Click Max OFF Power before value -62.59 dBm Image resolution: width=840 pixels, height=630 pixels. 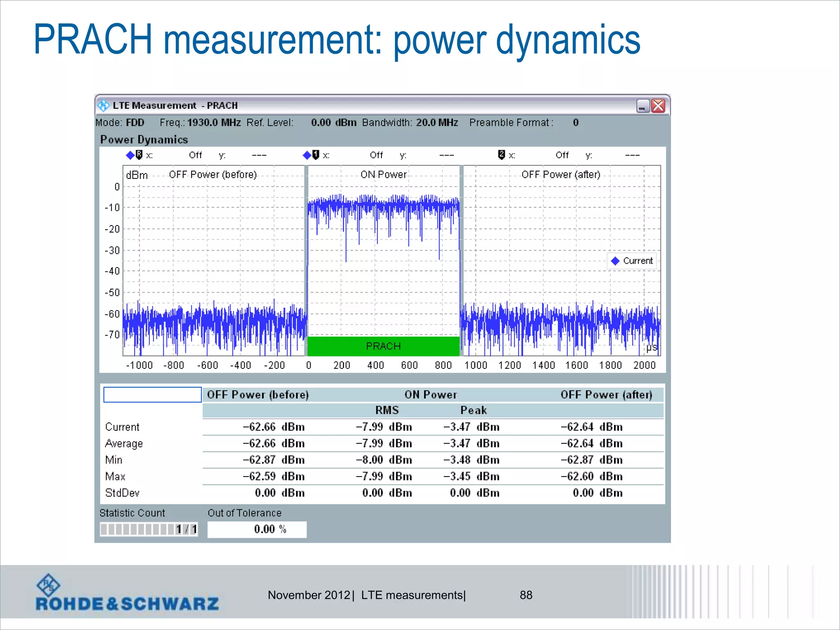274,477
